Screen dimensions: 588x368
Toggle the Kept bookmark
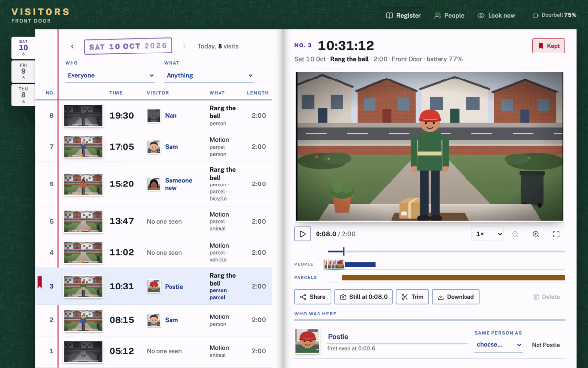coord(548,46)
